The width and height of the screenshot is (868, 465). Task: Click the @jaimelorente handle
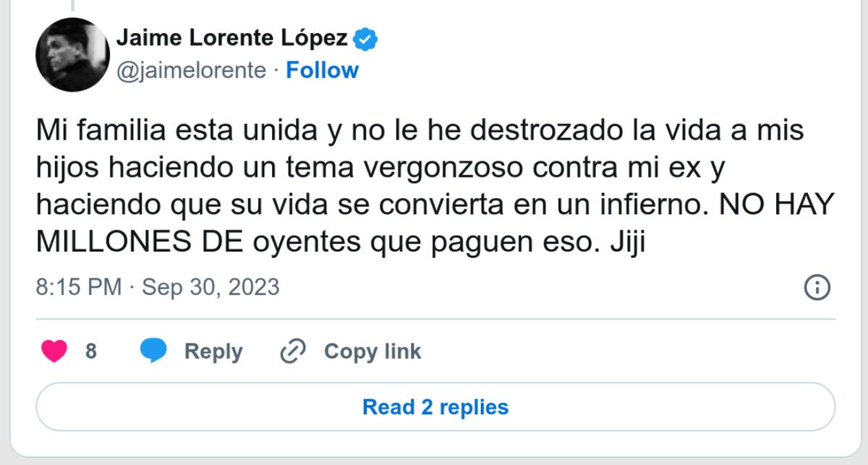coord(191,70)
